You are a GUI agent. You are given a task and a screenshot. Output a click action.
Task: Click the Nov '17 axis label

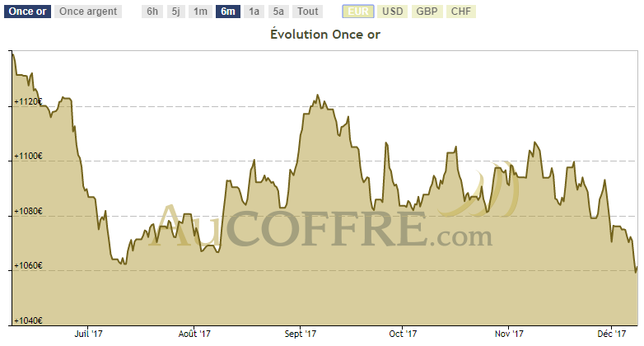(510, 334)
